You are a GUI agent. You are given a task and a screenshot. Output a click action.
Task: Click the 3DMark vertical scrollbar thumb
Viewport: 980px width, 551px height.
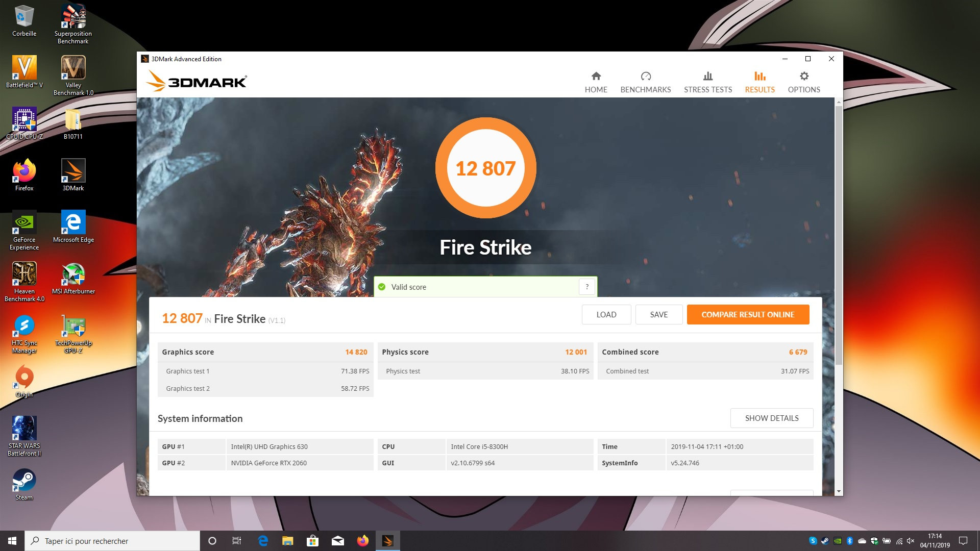pos(839,235)
